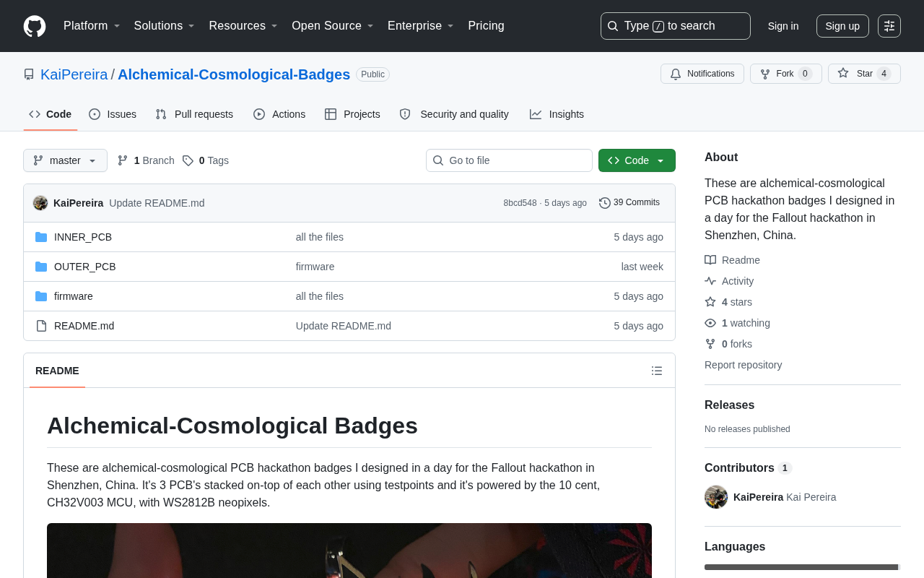Image resolution: width=924 pixels, height=578 pixels.
Task: Open commit hash 8bcd548
Action: pos(520,203)
